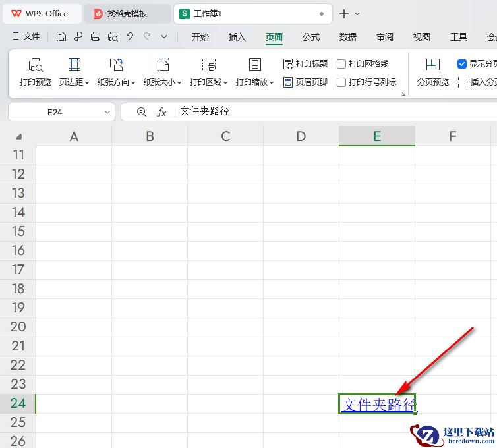Enable Print Gridlines (打印网格线) checkbox
Image resolution: width=497 pixels, height=448 pixels.
pos(341,64)
